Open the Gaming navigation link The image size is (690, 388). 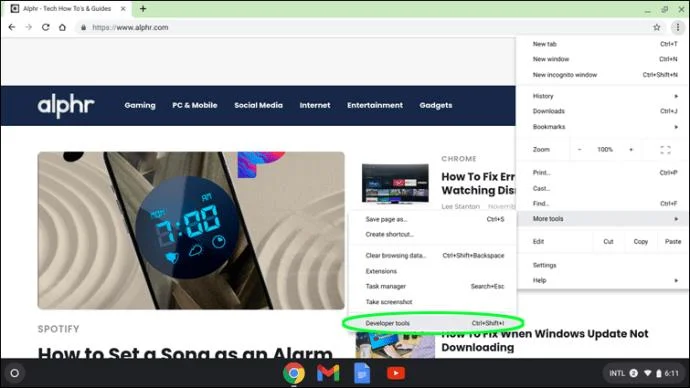coord(140,105)
